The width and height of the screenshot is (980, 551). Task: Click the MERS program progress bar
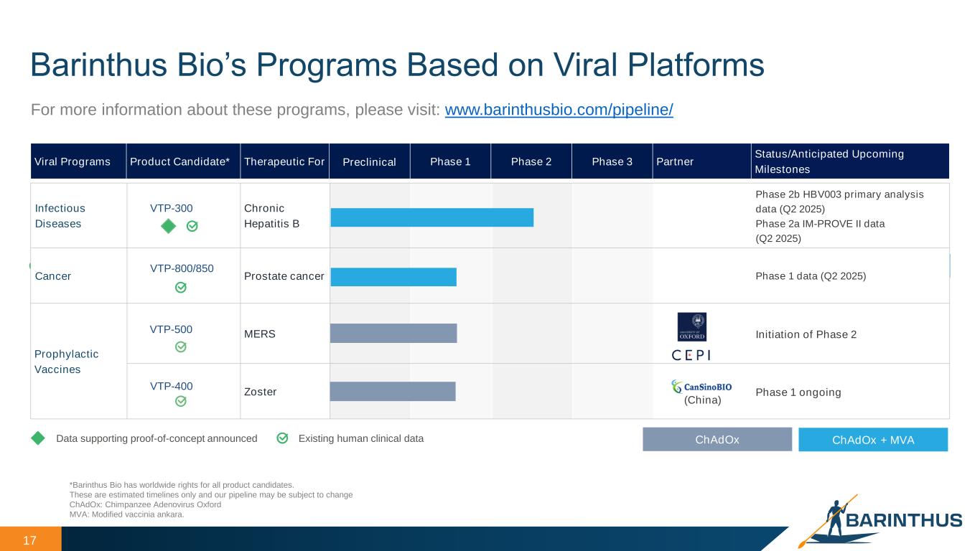click(x=393, y=334)
